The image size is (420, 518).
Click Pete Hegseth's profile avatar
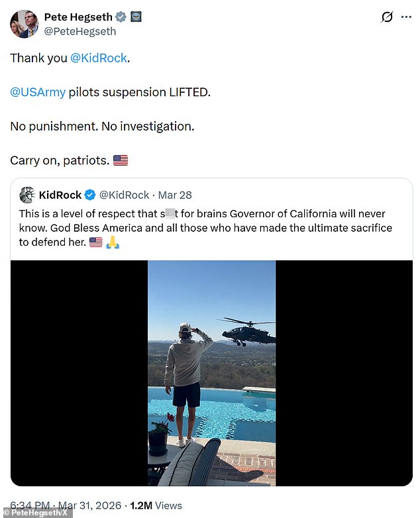pyautogui.click(x=24, y=24)
